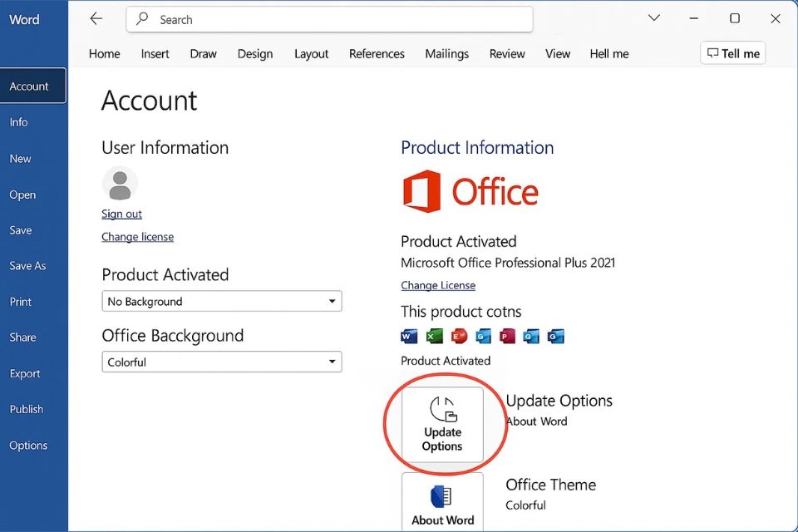Click the Word app icon in product list
798x532 pixels.
point(408,337)
